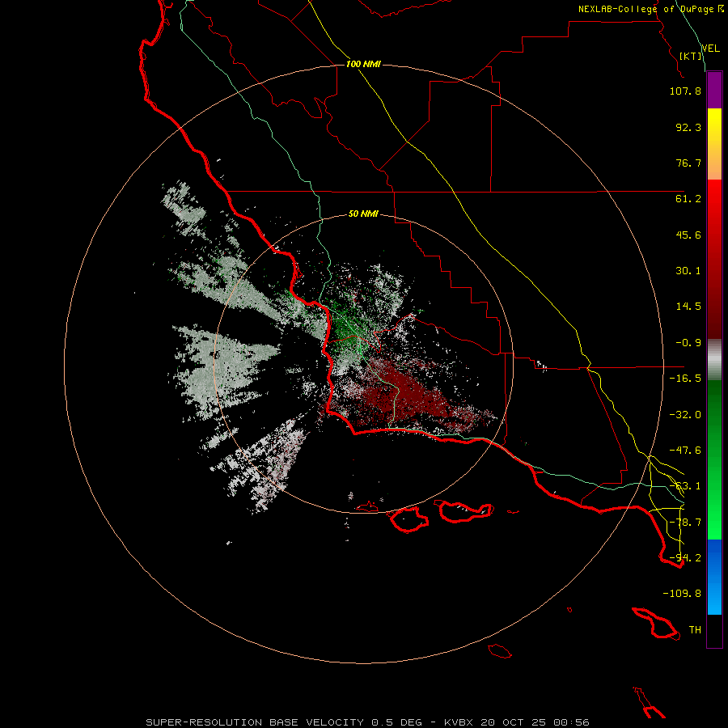This screenshot has width=728, height=728.
Task: Click the -78.7 velocity scale value
Action: pyautogui.click(x=685, y=523)
